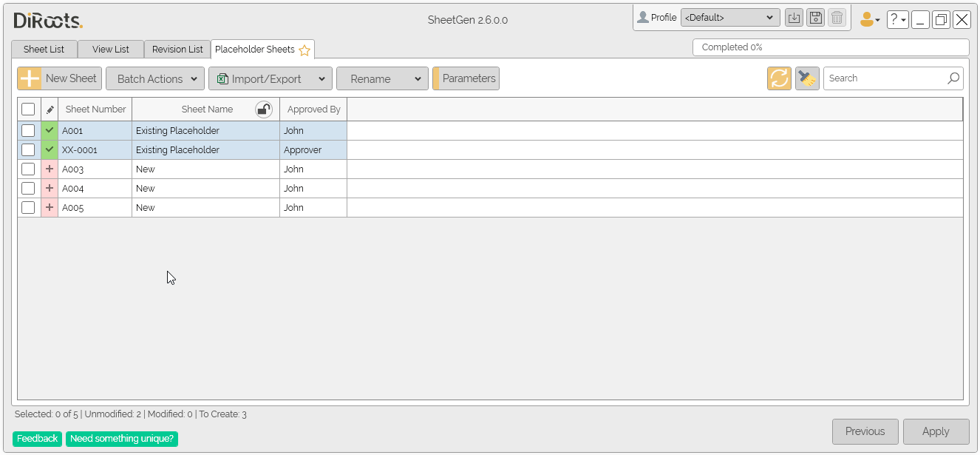Switch to the Sheet List tab
Viewport: 980px width, 455px height.
coord(44,50)
